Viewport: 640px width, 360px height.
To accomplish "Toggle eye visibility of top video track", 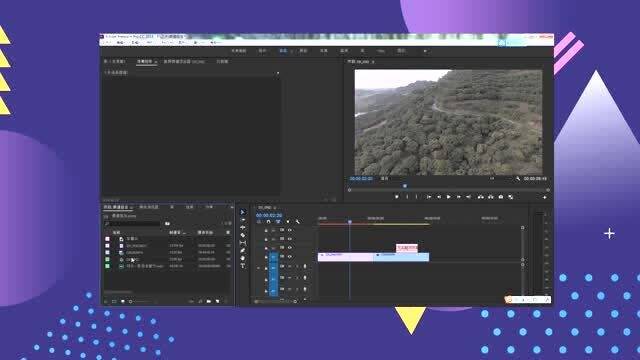I will pos(290,230).
